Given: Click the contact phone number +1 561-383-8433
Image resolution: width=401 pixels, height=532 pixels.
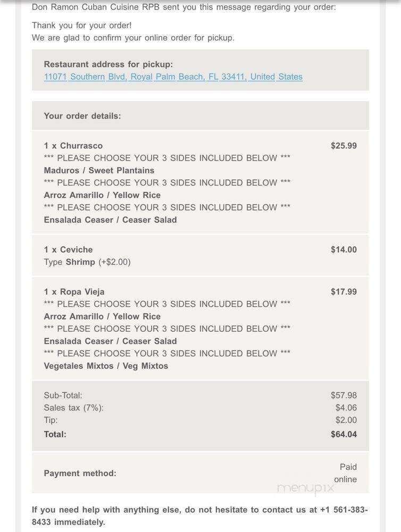Looking at the screenshot, I should (343, 510).
